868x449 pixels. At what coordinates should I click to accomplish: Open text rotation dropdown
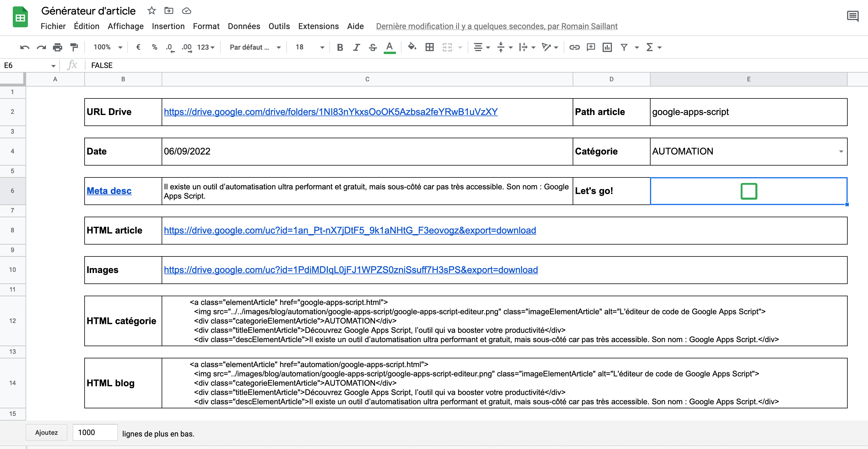pyautogui.click(x=550, y=47)
